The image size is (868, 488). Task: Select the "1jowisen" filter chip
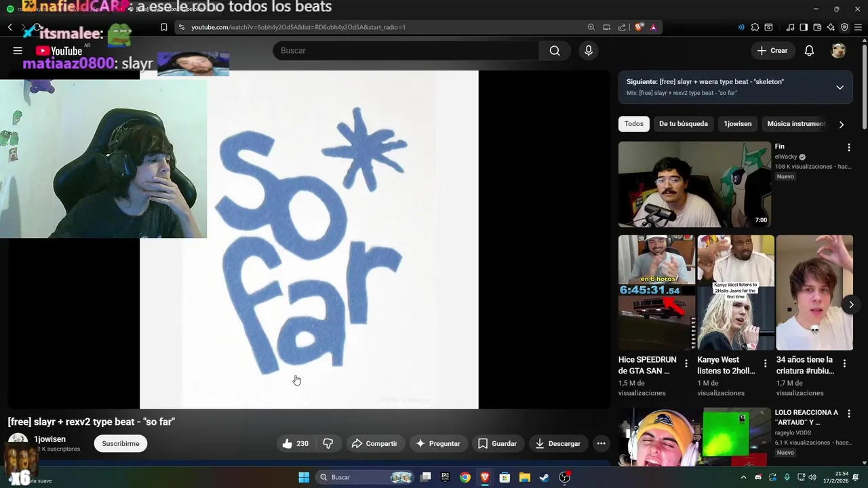(738, 124)
